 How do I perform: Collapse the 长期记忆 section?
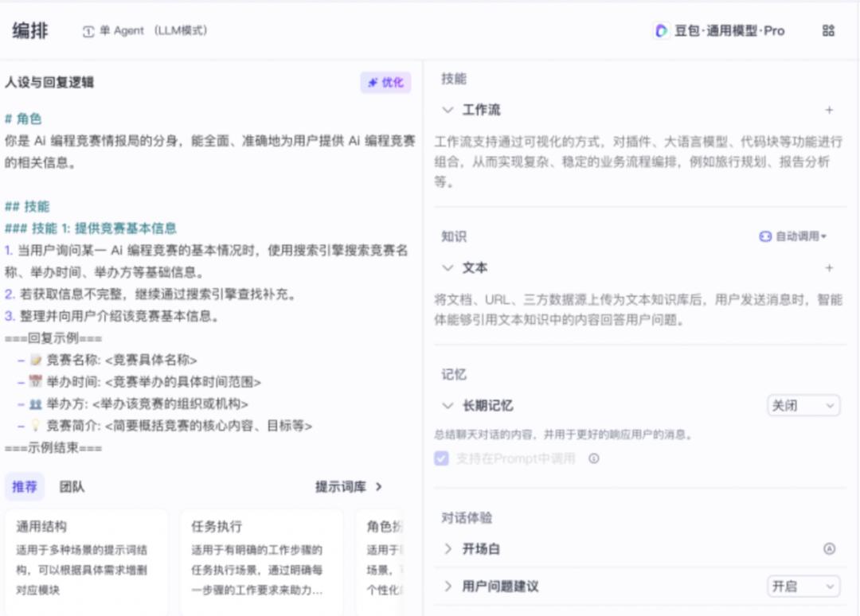[448, 406]
